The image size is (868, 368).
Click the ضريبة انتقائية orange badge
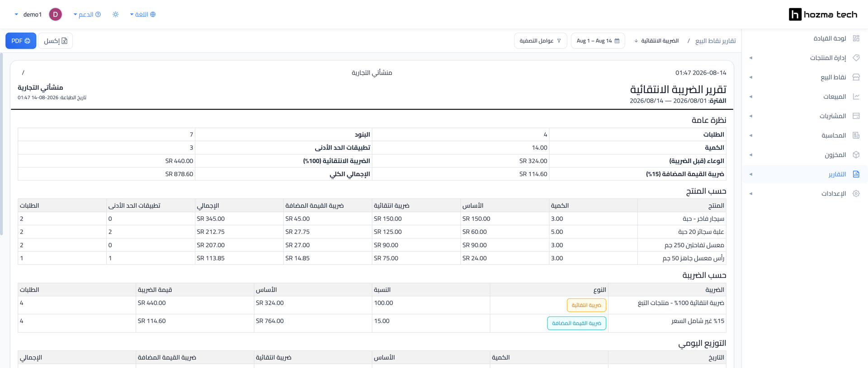click(x=586, y=305)
